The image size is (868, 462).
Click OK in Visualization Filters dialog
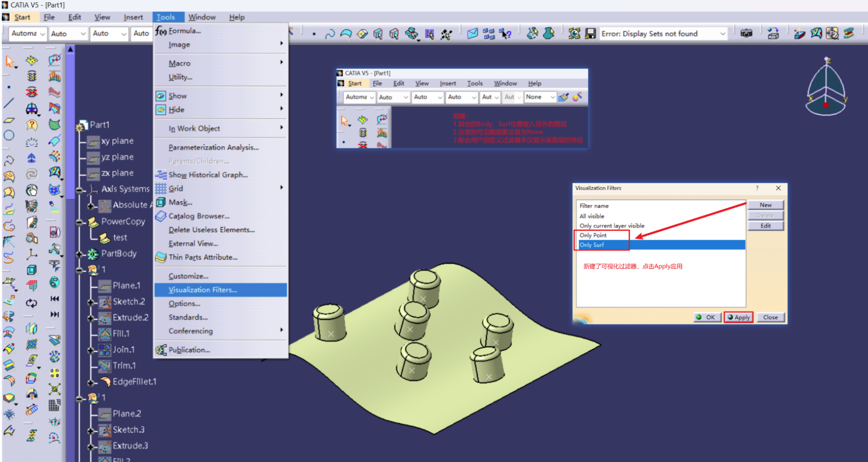point(706,317)
